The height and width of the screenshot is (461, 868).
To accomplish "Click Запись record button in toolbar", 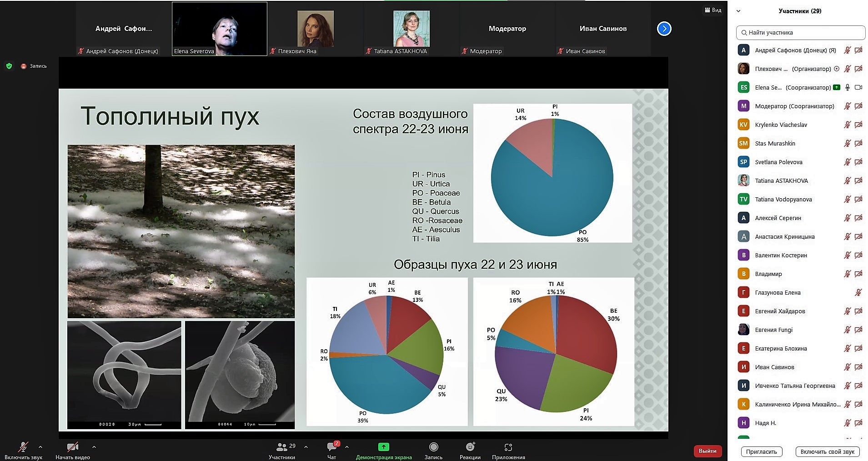I will tap(433, 451).
